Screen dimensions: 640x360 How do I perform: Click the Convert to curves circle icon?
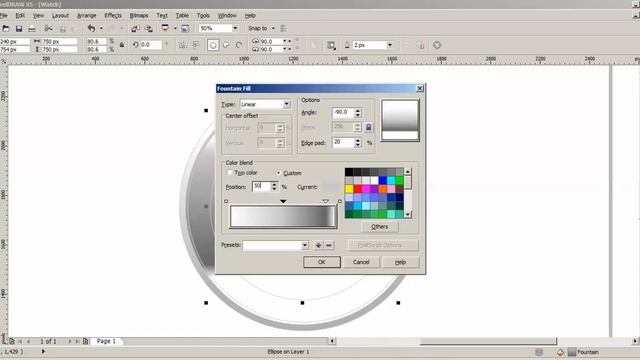pyautogui.click(x=437, y=45)
